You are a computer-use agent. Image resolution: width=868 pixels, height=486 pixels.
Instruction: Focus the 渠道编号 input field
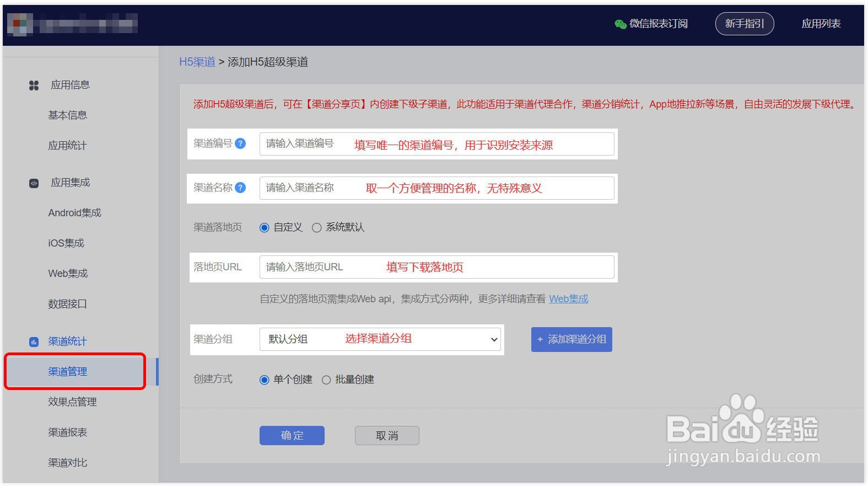(436, 144)
